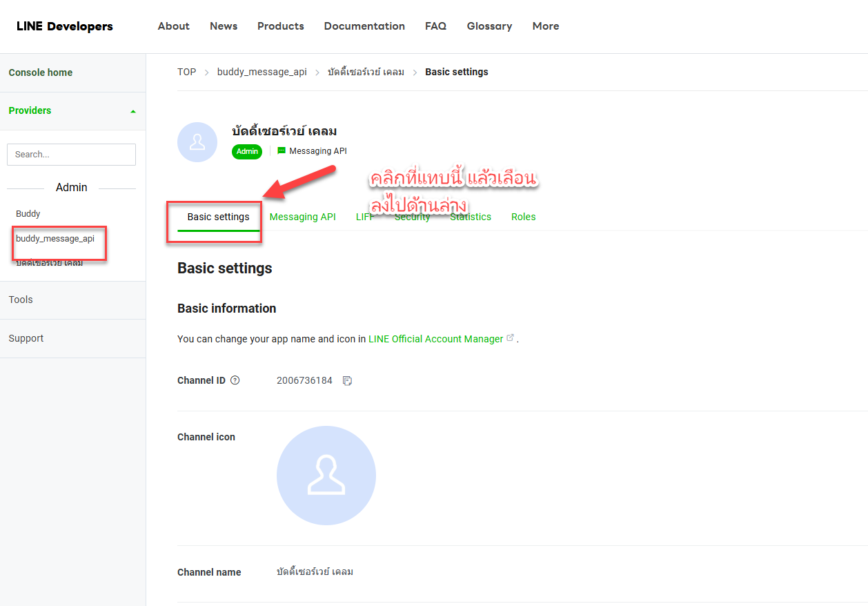Click the Basic information heading
The height and width of the screenshot is (606, 868).
[227, 309]
